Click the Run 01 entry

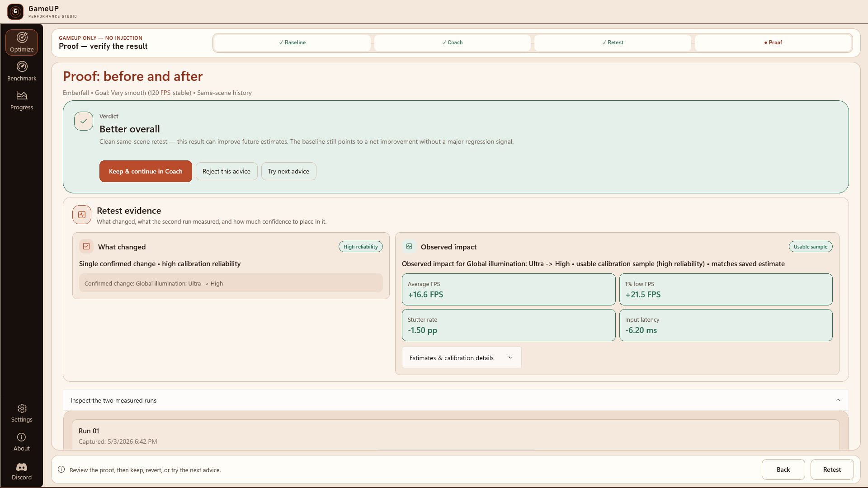[456, 435]
